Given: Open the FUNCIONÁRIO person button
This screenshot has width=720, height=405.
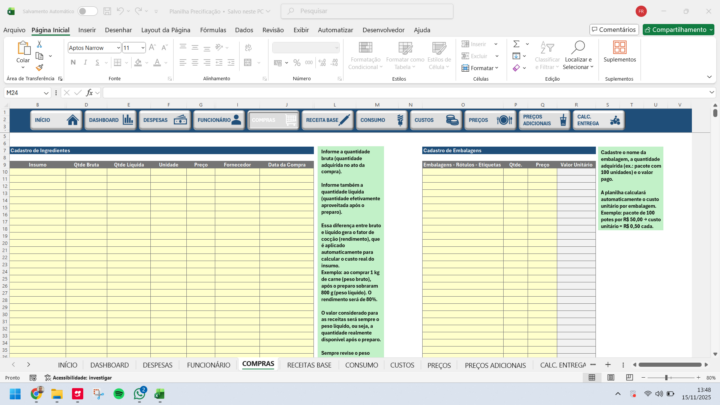Looking at the screenshot, I should (x=218, y=120).
